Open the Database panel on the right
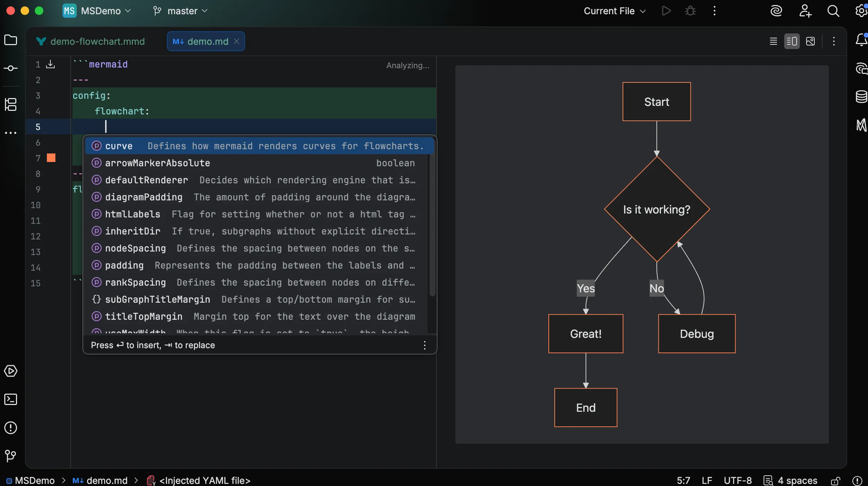The height and width of the screenshot is (486, 868). click(861, 96)
